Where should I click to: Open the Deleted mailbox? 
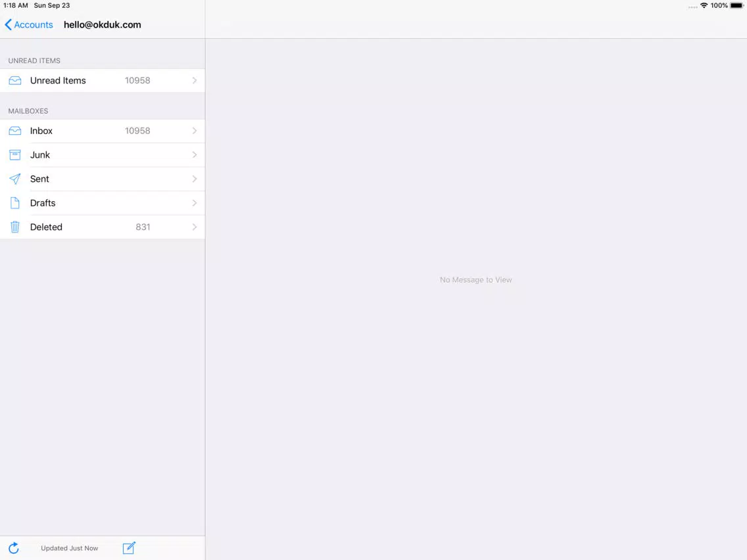click(x=103, y=227)
